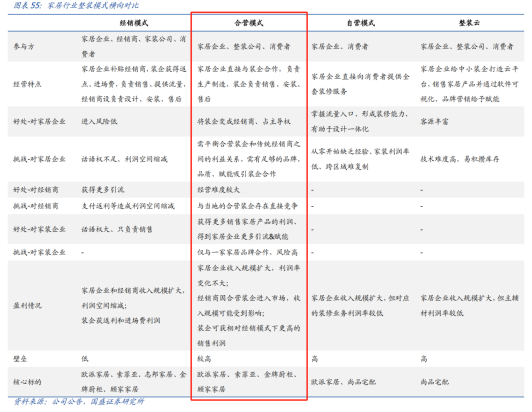Select the '合营模式' column header

click(249, 23)
